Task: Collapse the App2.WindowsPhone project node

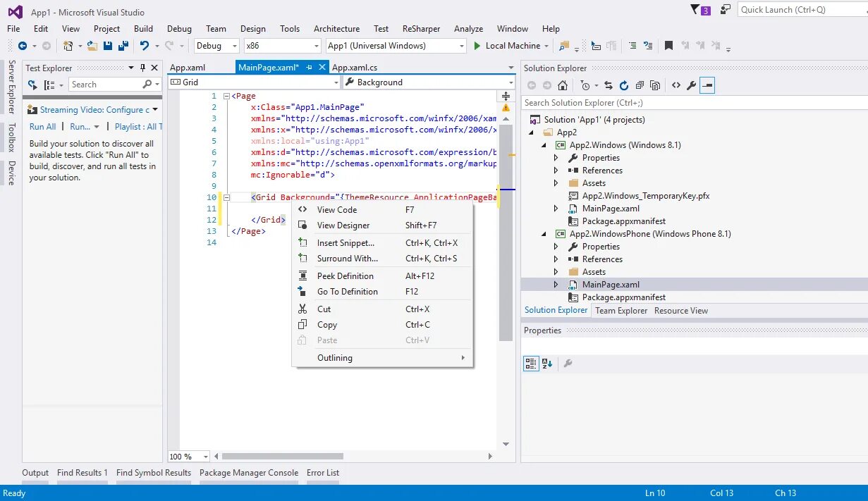Action: 544,234
